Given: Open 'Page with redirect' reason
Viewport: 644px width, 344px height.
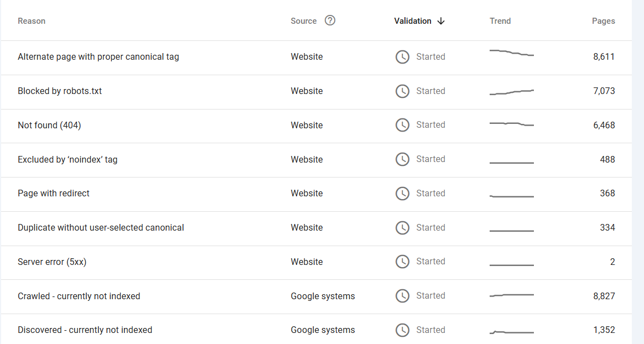Looking at the screenshot, I should point(54,194).
